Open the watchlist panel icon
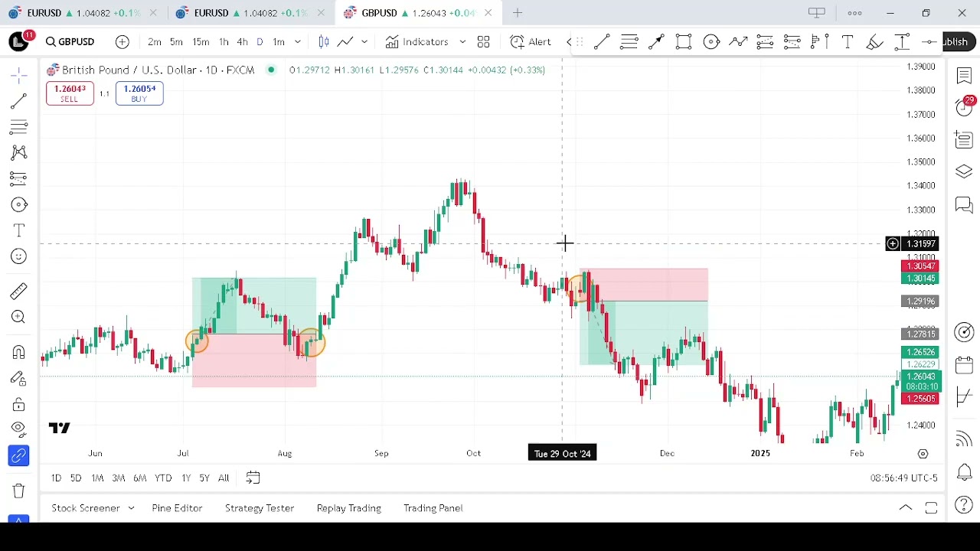The width and height of the screenshot is (980, 551). 964,75
